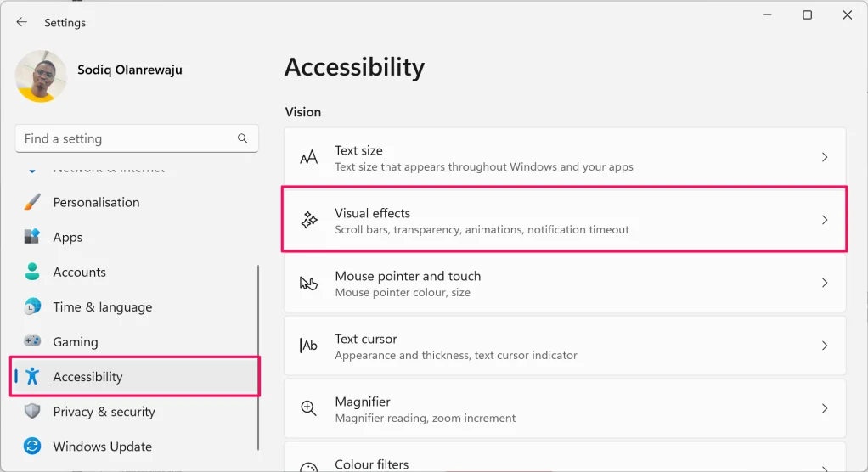
Task: Click the search magnifier icon in Find a setting
Action: coord(242,138)
